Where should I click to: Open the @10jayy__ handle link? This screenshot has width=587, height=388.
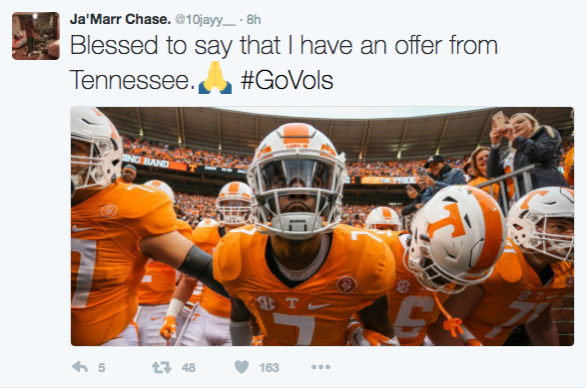pos(206,19)
